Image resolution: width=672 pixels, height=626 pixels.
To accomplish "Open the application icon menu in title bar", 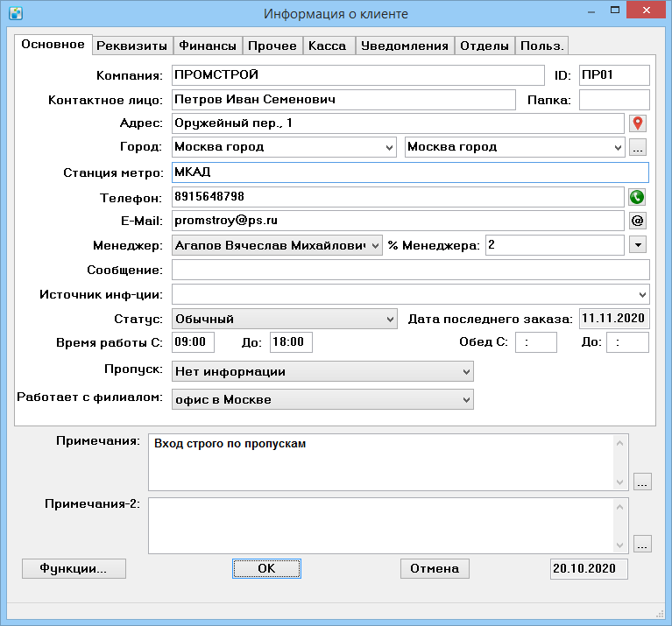I will pyautogui.click(x=16, y=13).
